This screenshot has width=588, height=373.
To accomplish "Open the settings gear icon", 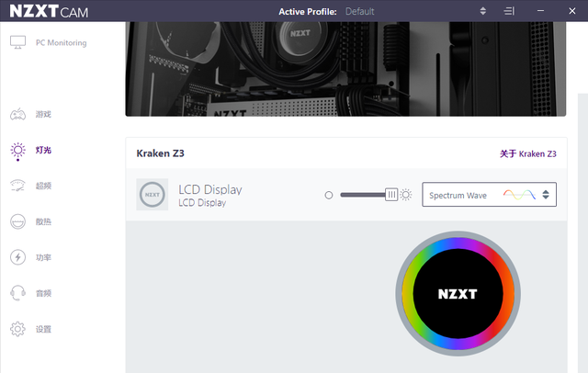I will [x=17, y=329].
